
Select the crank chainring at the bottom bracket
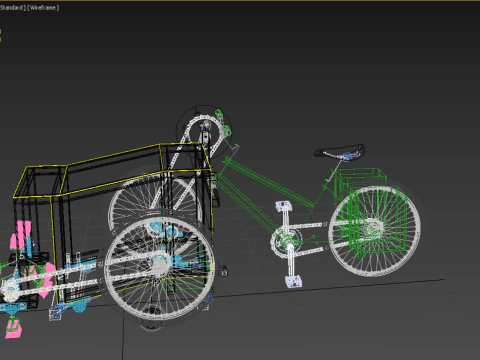click(x=286, y=241)
